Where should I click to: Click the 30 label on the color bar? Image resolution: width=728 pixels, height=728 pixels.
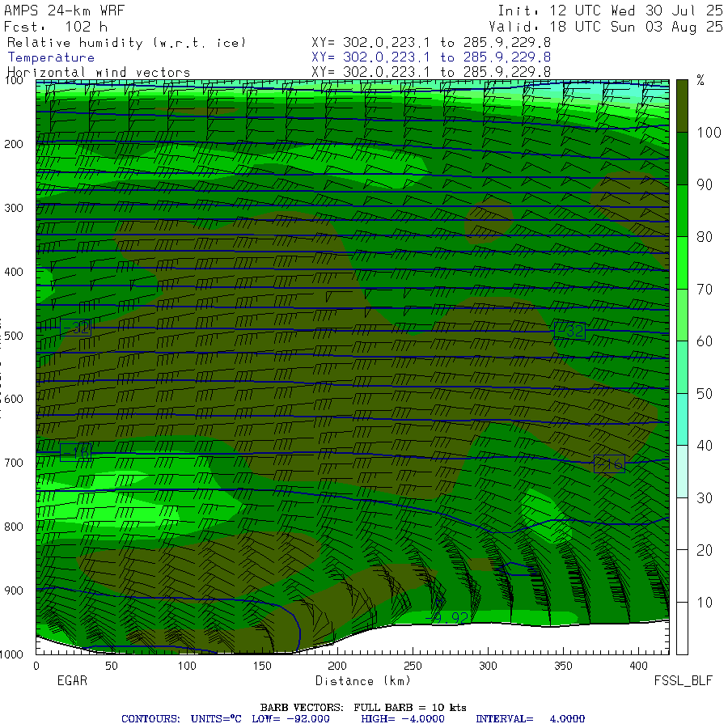point(705,498)
